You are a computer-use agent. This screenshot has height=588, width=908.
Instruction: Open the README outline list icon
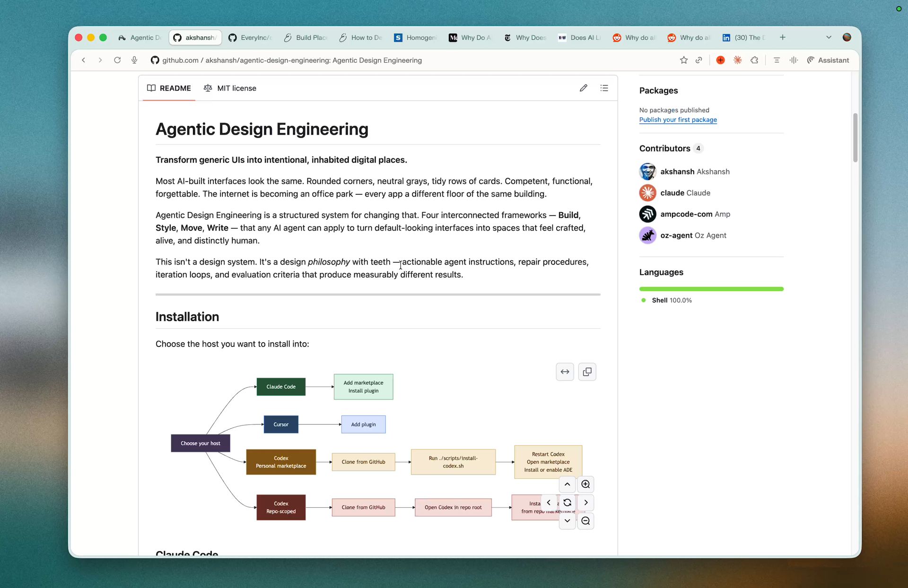point(604,88)
